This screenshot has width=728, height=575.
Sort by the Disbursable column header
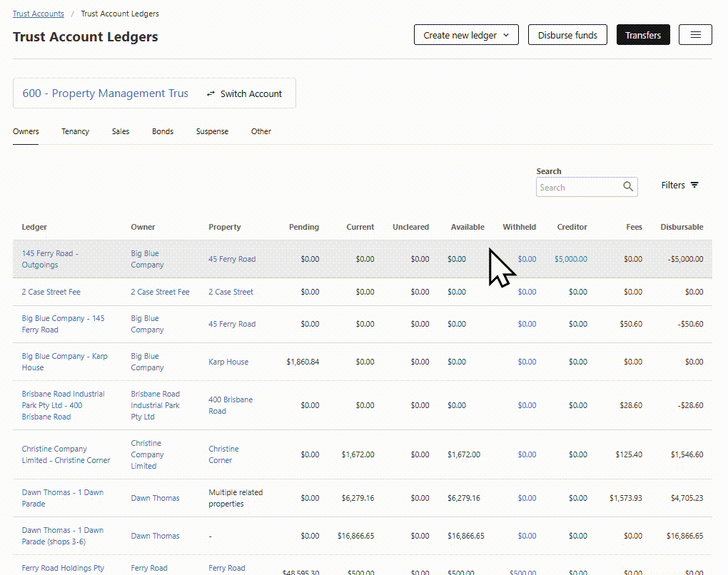(x=682, y=227)
